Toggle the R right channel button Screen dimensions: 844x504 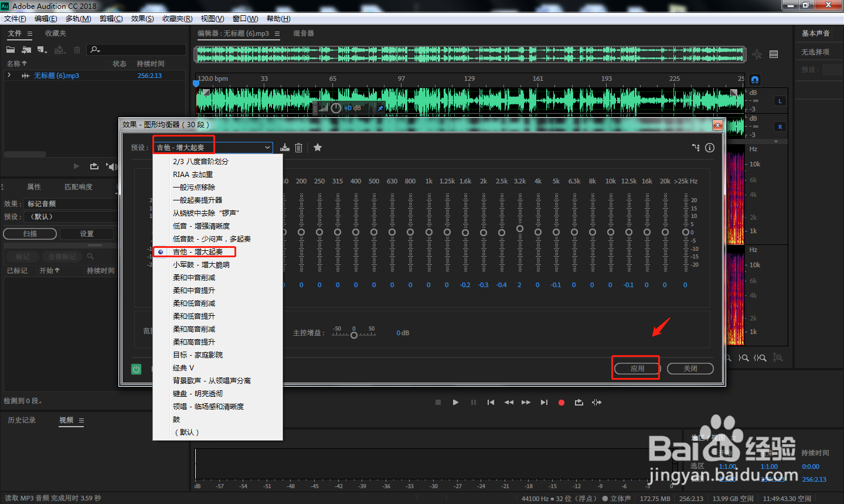780,127
